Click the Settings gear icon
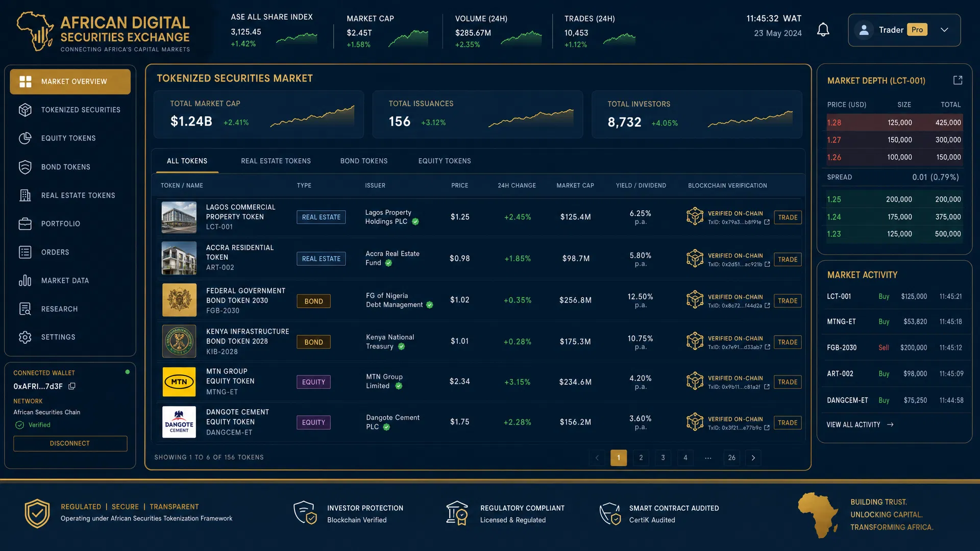This screenshot has width=980, height=551. [x=25, y=337]
